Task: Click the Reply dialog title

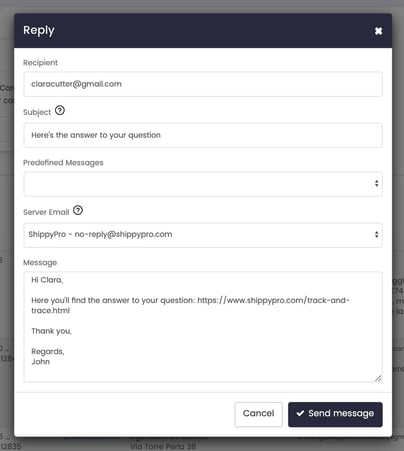Action: pos(39,31)
